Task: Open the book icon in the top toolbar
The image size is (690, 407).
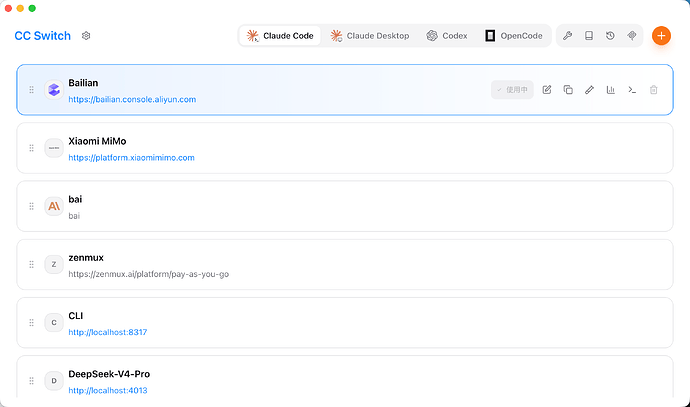Action: tap(589, 36)
